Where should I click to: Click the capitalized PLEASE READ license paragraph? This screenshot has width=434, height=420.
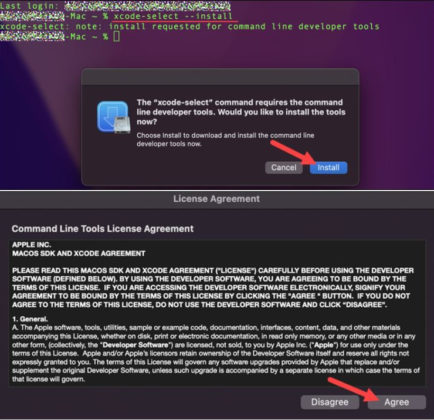click(213, 287)
